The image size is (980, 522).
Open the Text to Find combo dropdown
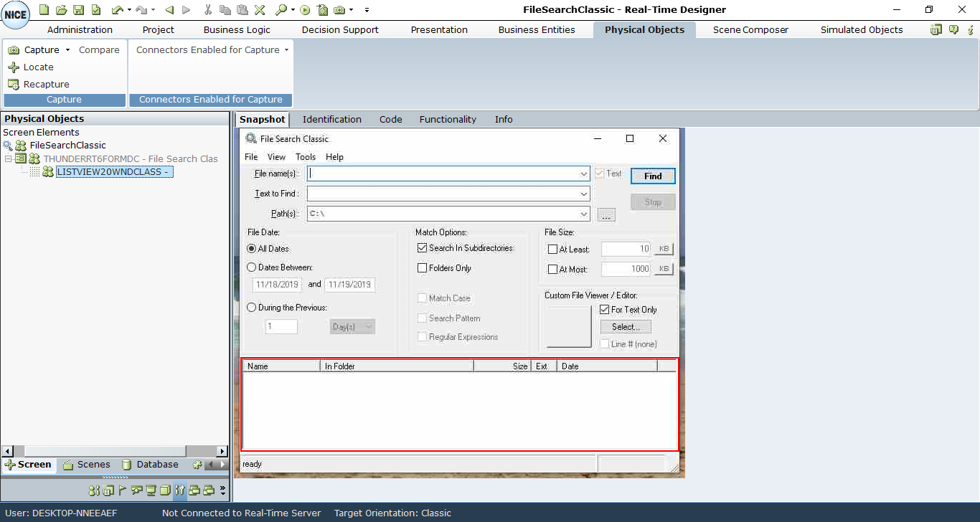pyautogui.click(x=584, y=194)
